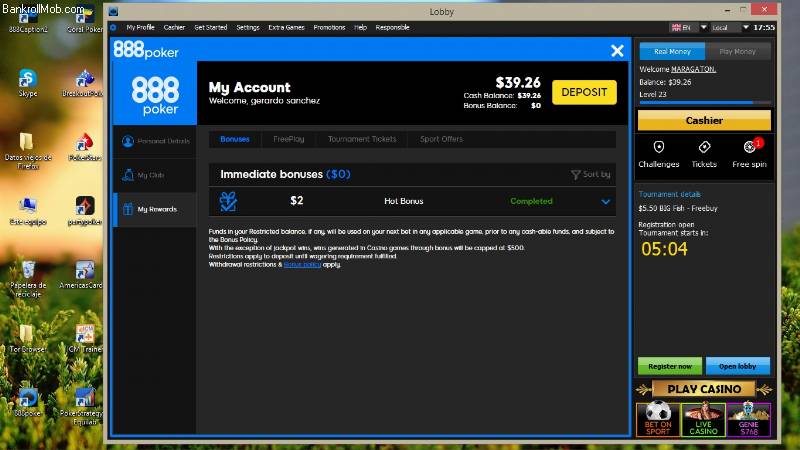Click PLAY CASINO banner button

[704, 389]
